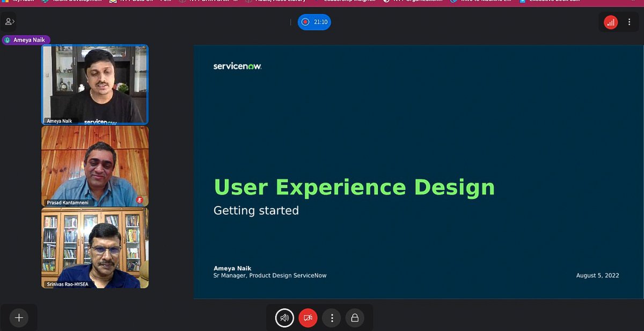Click the presenter name Ameya Naik on slide
The width and height of the screenshot is (644, 331).
pyautogui.click(x=232, y=268)
